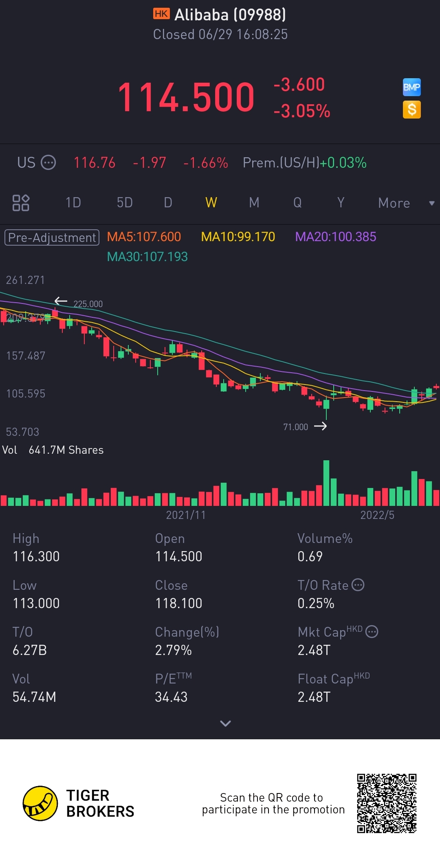Tap the Volume% value 0.69
This screenshot has height=868, width=440.
pyautogui.click(x=310, y=556)
